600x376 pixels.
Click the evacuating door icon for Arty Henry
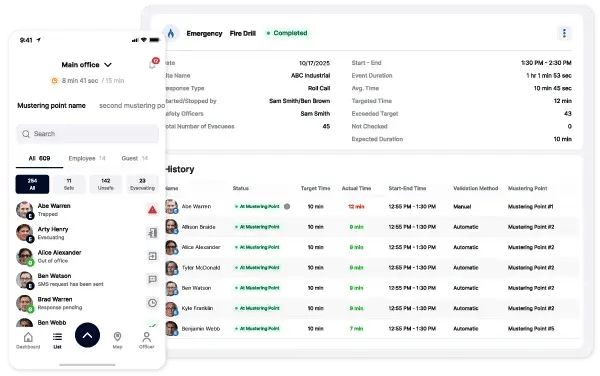coord(152,233)
